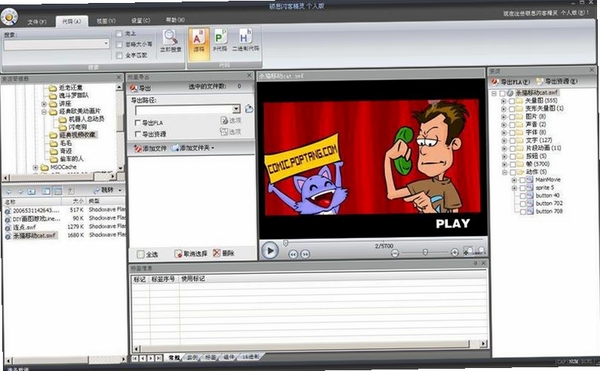Expand the MSOCache folder in folder tree
The width and height of the screenshot is (600, 371).
35,168
